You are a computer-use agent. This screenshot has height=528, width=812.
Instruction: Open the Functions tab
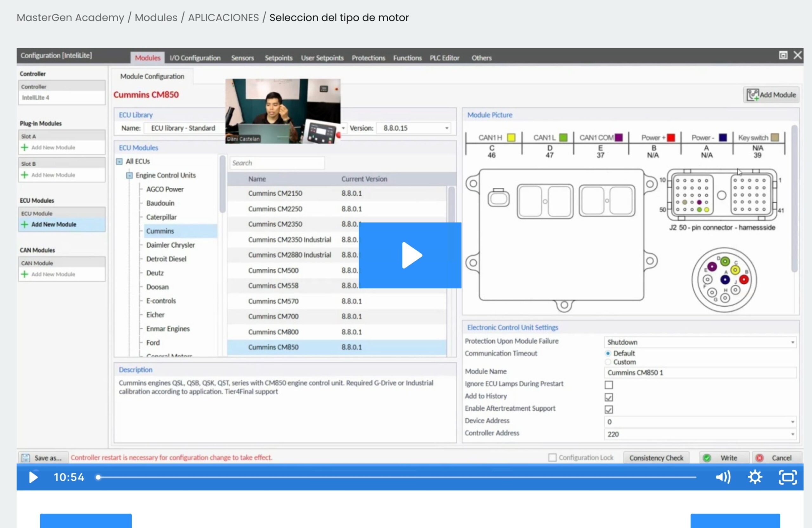click(x=407, y=58)
